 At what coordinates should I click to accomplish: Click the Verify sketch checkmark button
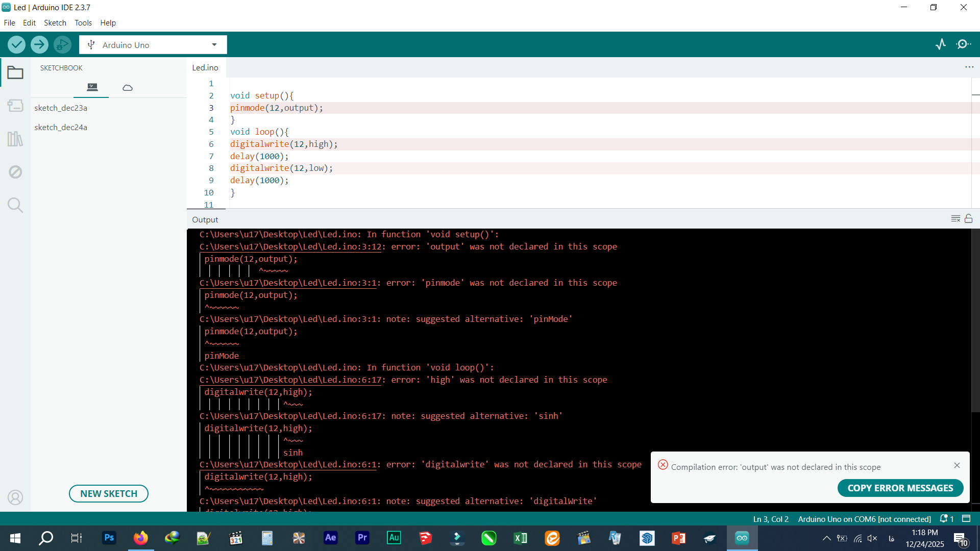point(16,45)
